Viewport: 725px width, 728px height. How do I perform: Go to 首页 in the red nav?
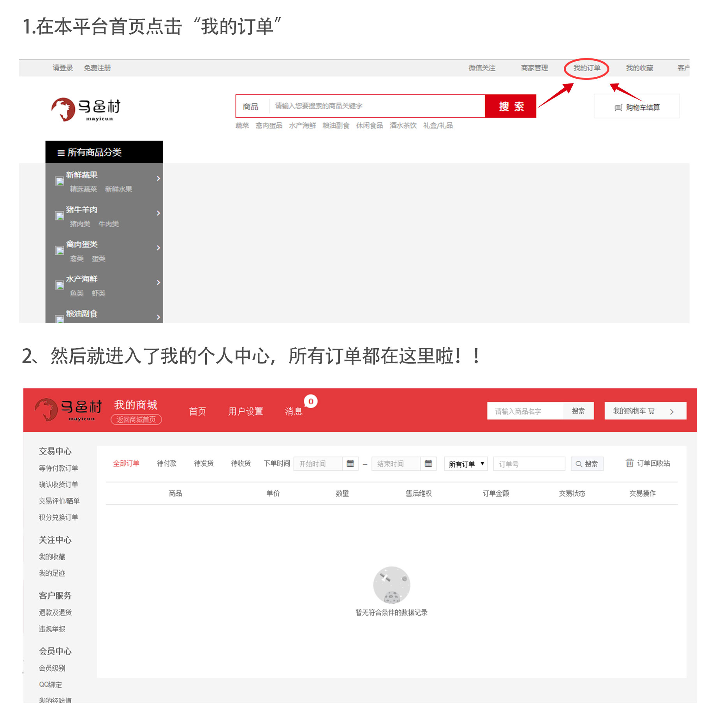click(197, 411)
